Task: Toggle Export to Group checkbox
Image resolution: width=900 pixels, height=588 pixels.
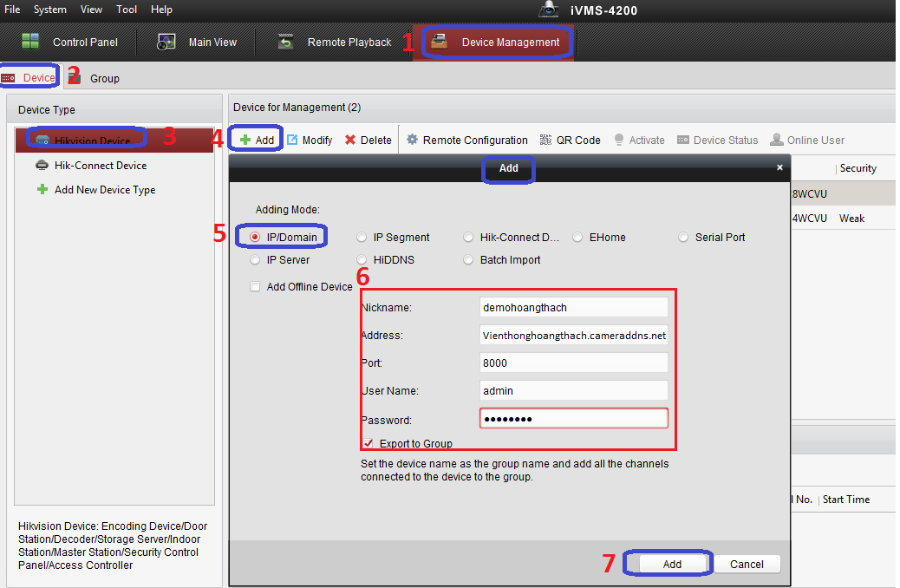Action: coord(368,443)
